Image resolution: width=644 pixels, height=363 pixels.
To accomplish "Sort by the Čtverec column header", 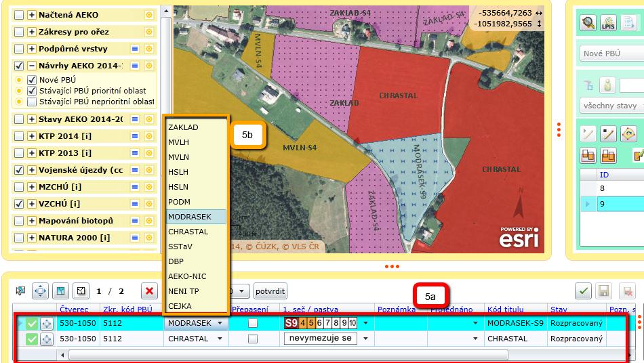I will pyautogui.click(x=74, y=309).
